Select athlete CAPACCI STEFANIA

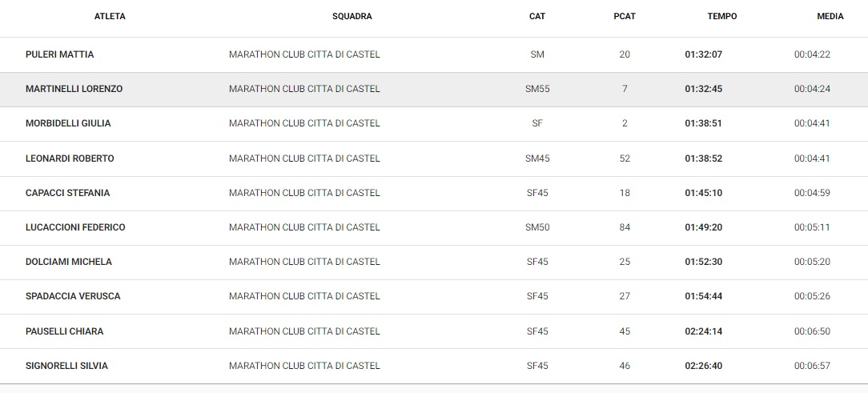[67, 193]
